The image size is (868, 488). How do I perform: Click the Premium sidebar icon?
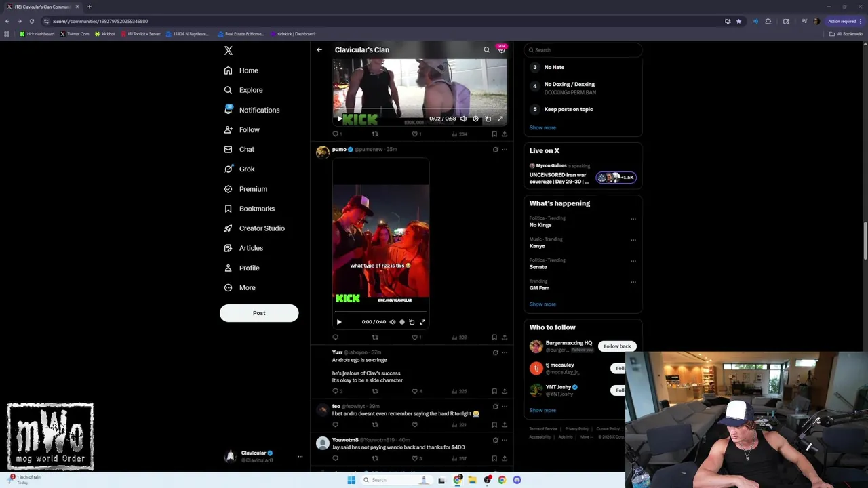tap(228, 189)
